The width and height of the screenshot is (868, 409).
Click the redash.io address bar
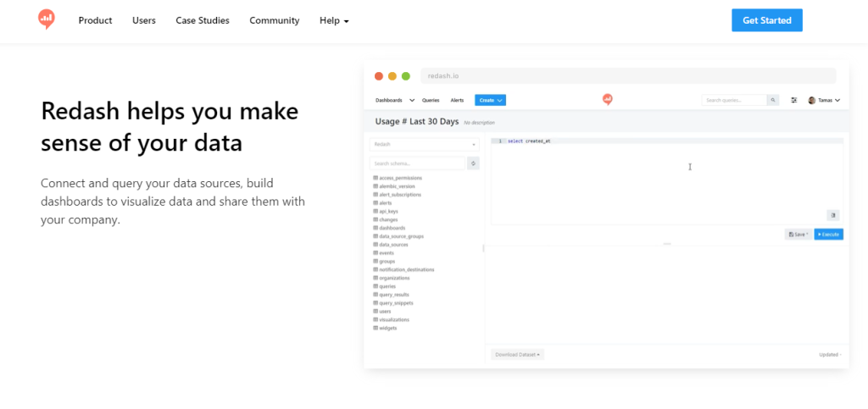[628, 75]
